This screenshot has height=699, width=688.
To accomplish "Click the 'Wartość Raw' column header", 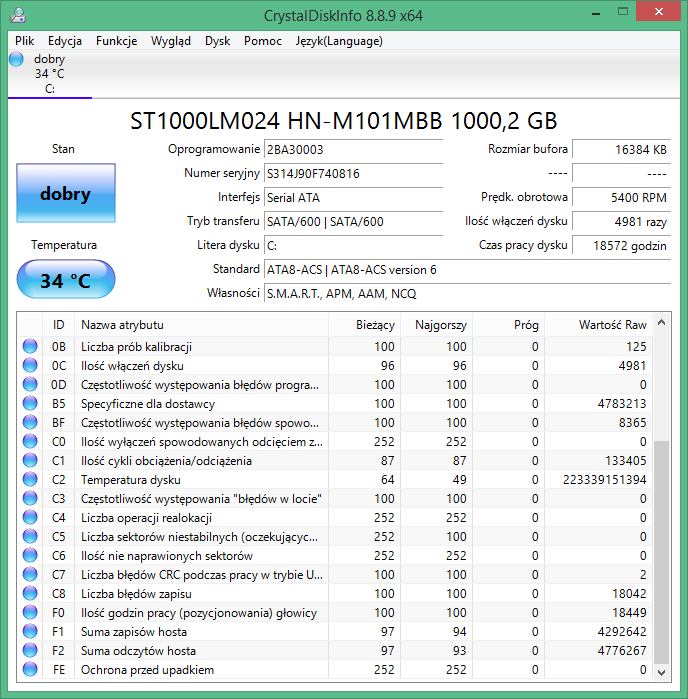I will pos(598,325).
